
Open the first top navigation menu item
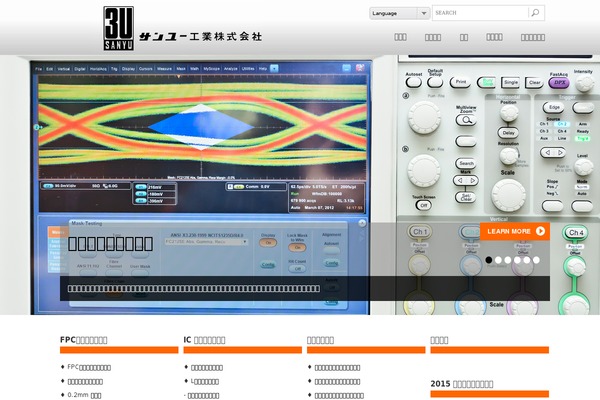click(x=400, y=37)
